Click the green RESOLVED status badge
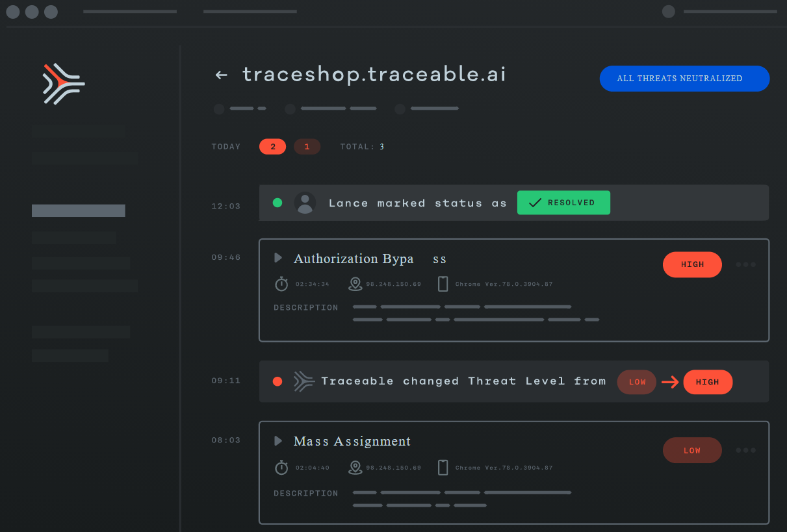The image size is (787, 532). click(x=563, y=203)
